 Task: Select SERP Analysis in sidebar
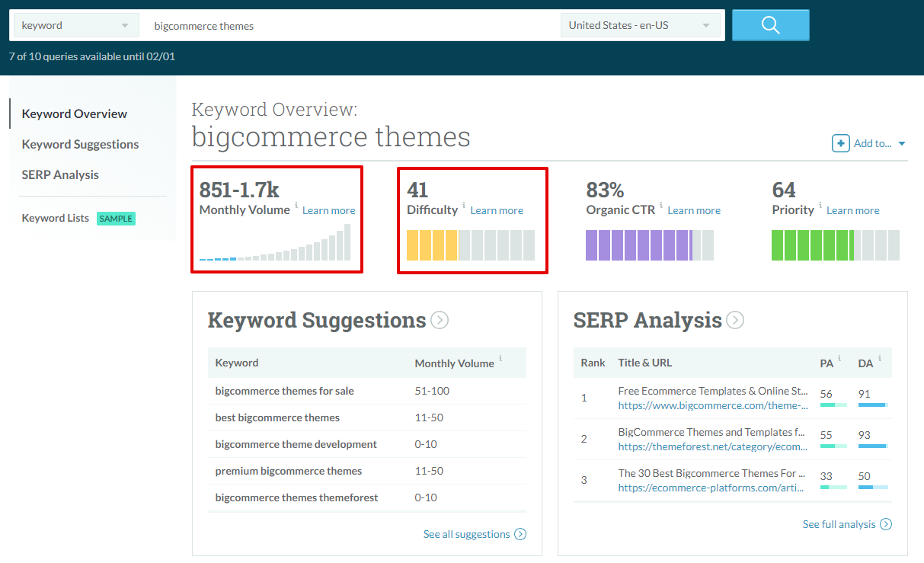click(60, 174)
